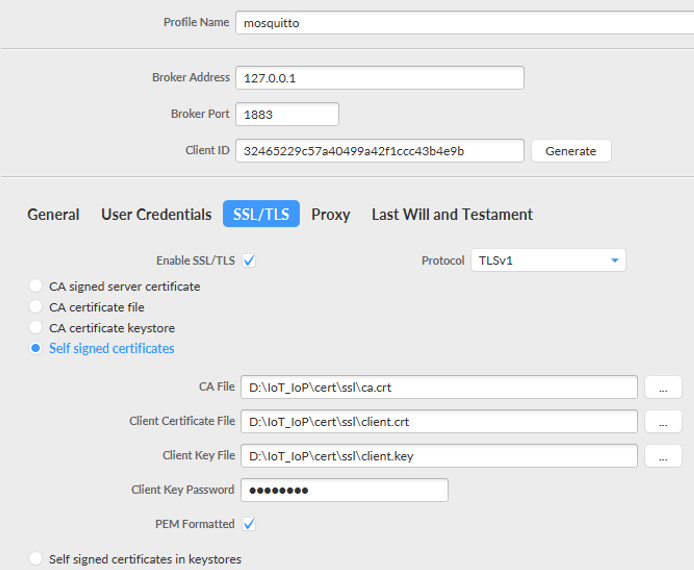Toggle the PEM Formatted checkbox
The width and height of the screenshot is (694, 570).
tap(249, 524)
